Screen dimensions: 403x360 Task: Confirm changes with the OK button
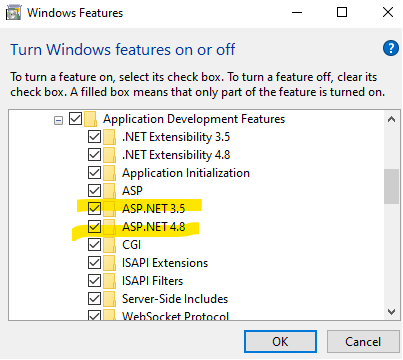click(x=280, y=341)
